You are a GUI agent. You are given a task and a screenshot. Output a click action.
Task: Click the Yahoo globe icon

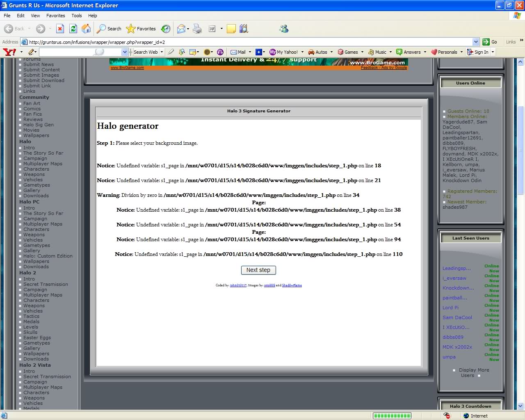(x=207, y=52)
